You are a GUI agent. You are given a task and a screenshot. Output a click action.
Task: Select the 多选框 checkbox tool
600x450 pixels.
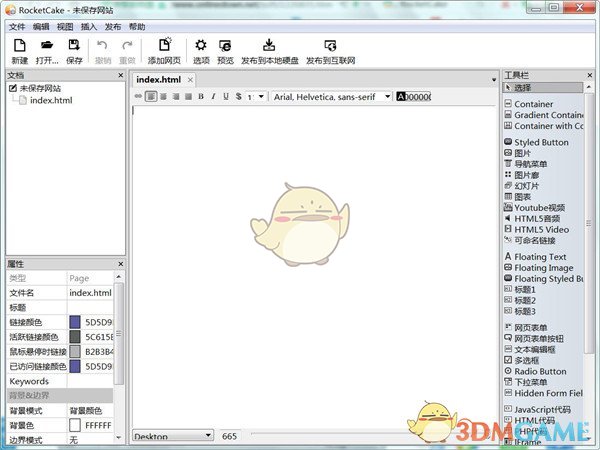tap(522, 360)
